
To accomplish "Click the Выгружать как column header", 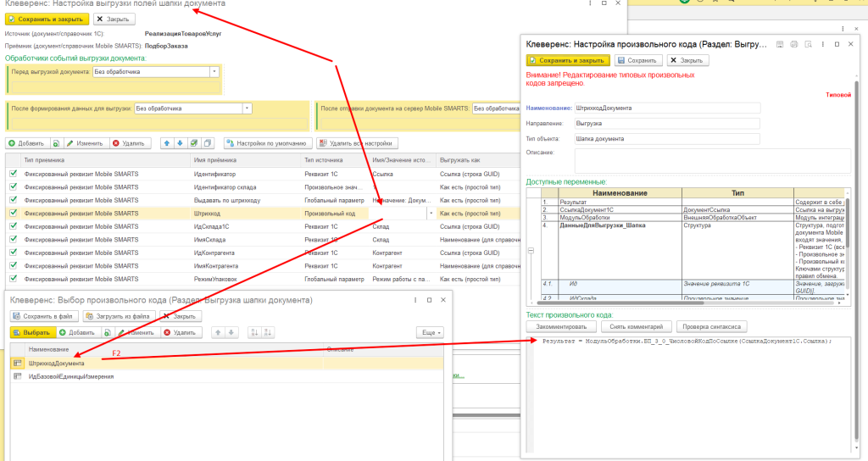I will [479, 160].
